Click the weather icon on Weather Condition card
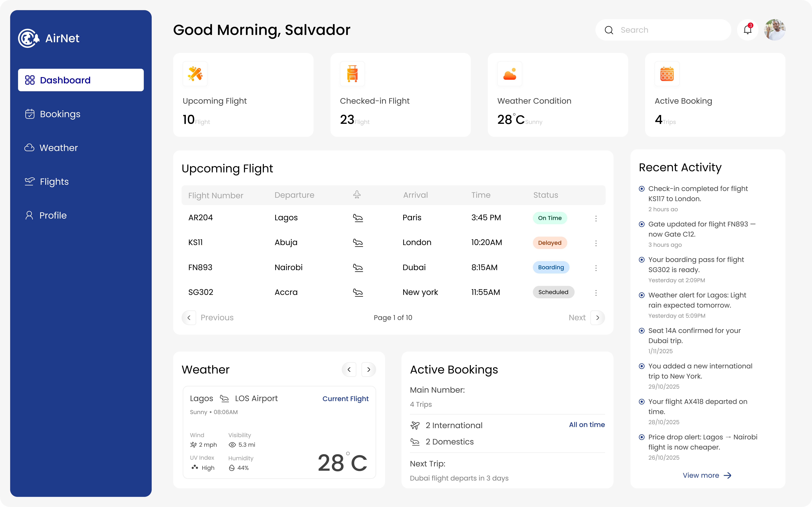 510,74
